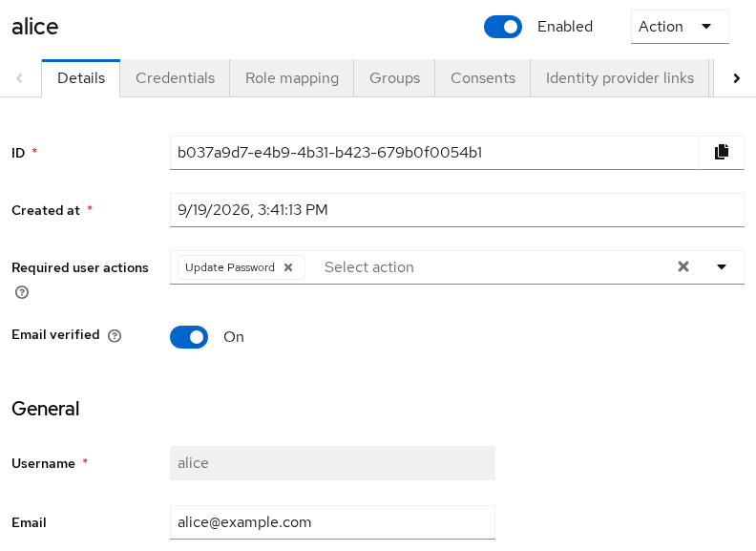
Task: Switch to the Credentials tab
Action: 175,78
